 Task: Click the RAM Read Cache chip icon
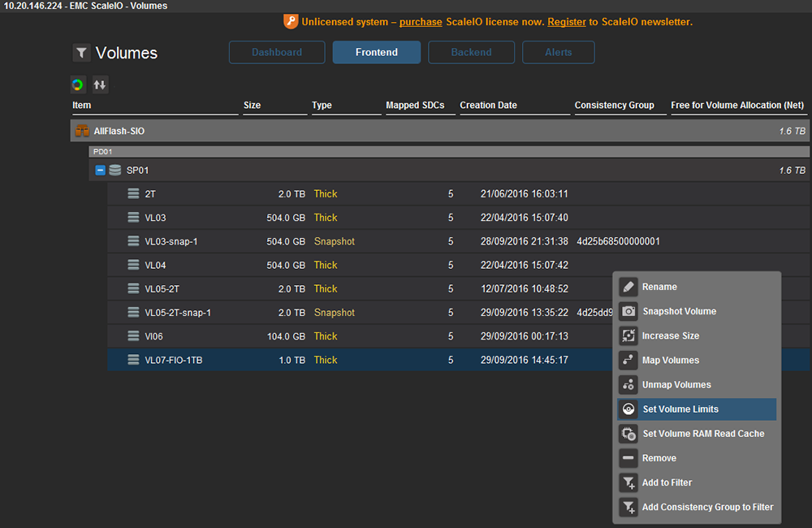pos(628,434)
